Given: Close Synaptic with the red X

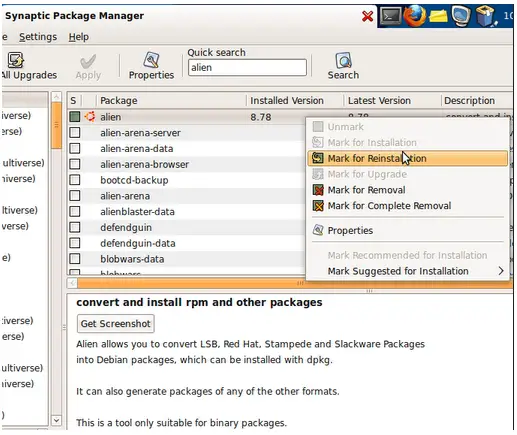Looking at the screenshot, I should click(x=367, y=16).
